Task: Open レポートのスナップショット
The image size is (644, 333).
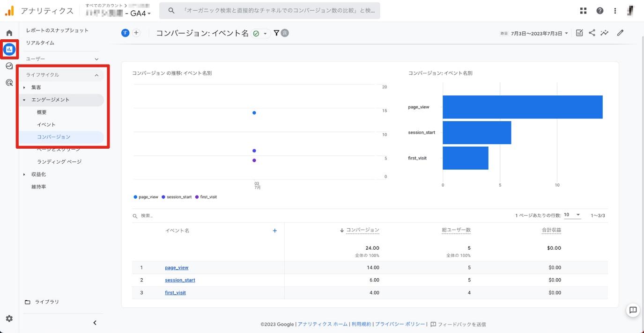Action: 57,30
